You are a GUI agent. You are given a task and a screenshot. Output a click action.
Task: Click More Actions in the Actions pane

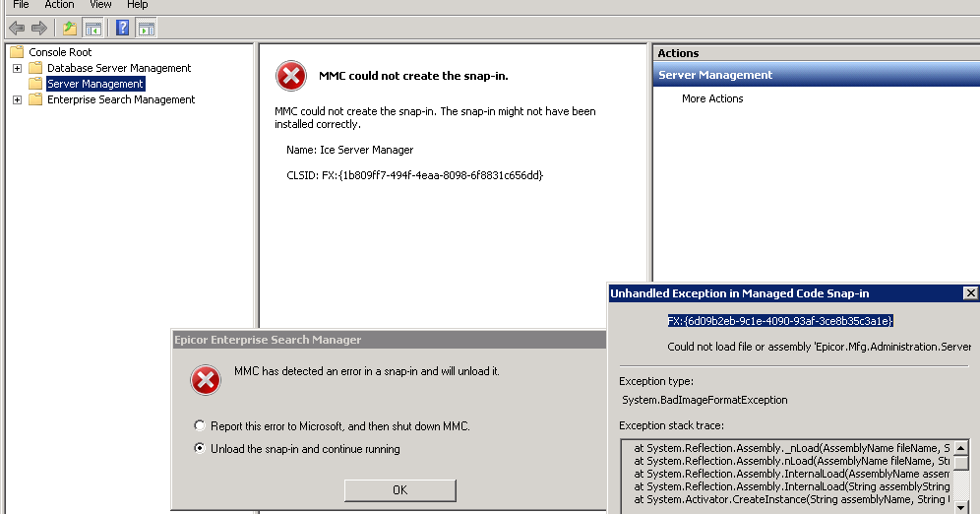point(712,98)
